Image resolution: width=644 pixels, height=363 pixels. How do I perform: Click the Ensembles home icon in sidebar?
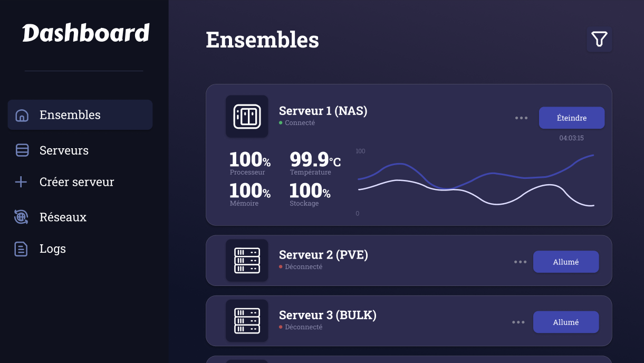pos(22,115)
